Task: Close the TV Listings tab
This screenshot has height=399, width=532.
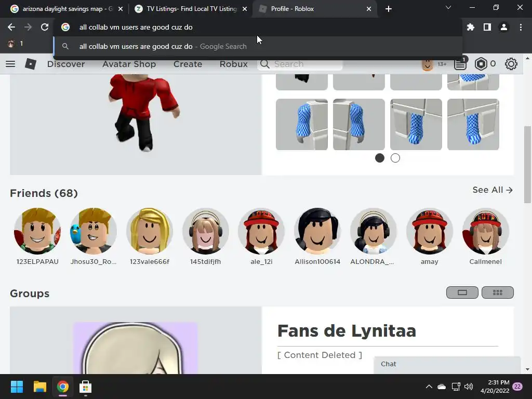Action: (x=245, y=9)
